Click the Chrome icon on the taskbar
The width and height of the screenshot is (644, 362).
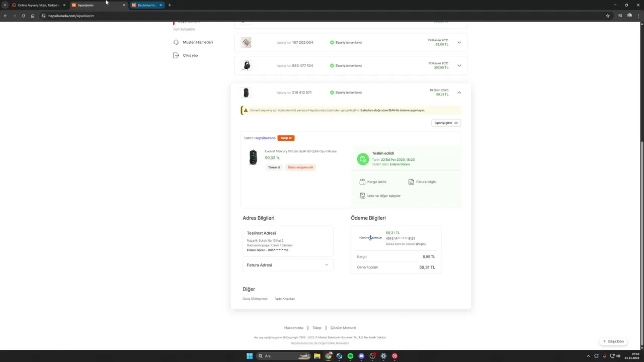[329, 356]
